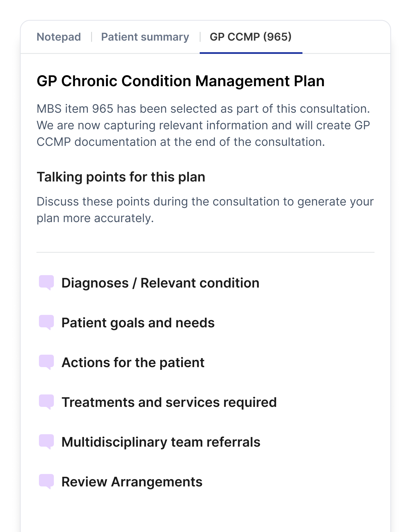Click the Diagnoses / Relevant condition label
The height and width of the screenshot is (532, 411).
click(x=160, y=283)
